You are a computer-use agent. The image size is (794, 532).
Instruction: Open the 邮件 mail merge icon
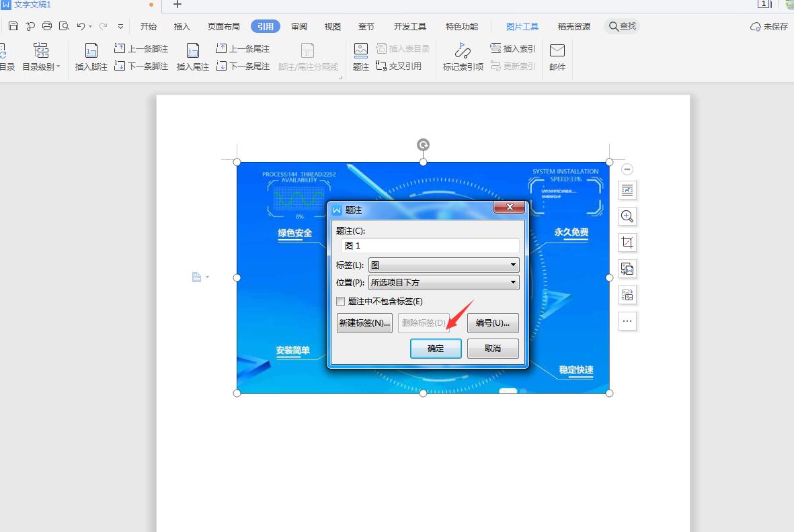[557, 56]
